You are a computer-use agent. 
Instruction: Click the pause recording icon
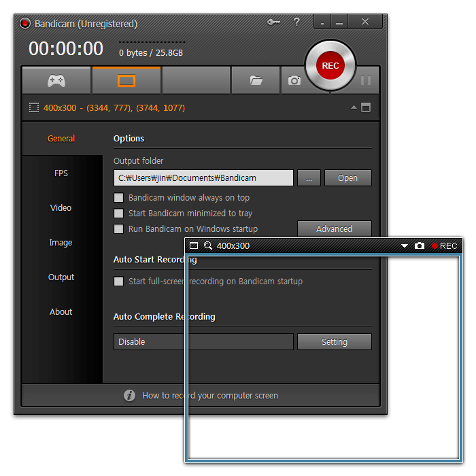click(x=366, y=80)
